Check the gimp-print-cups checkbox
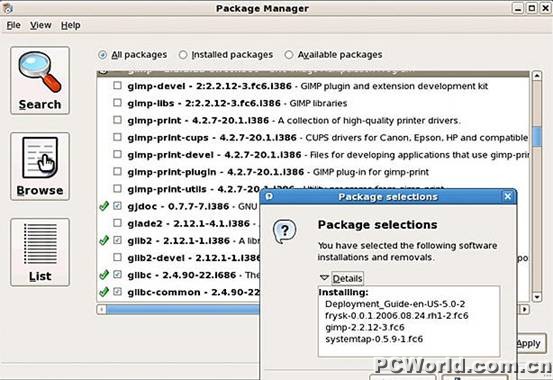 pos(117,137)
